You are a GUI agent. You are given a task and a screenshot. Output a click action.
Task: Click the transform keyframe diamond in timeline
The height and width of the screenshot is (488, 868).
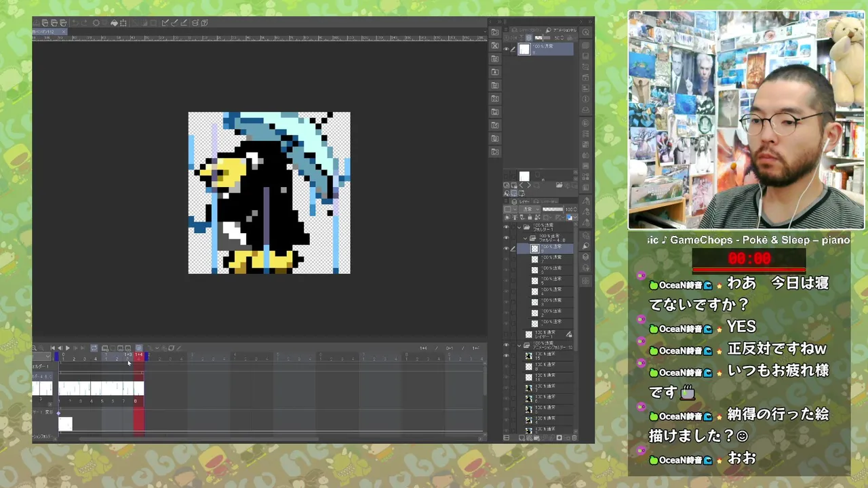tap(58, 413)
